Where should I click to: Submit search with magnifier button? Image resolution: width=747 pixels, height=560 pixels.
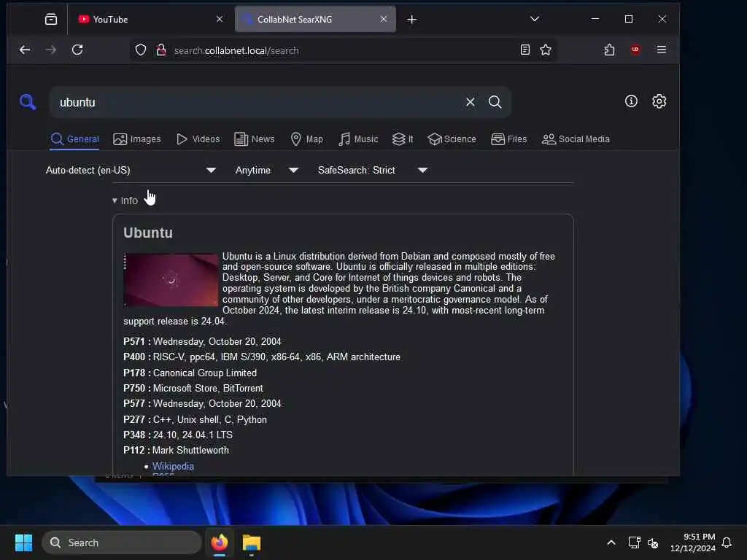495,102
